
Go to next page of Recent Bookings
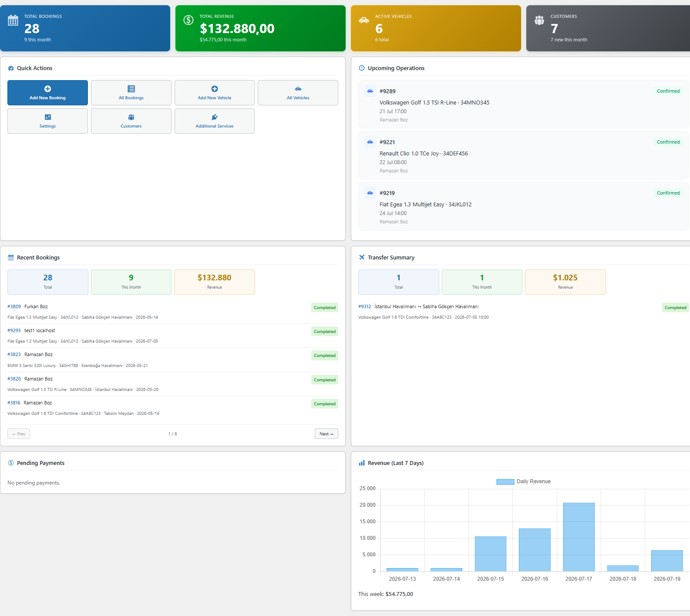[x=326, y=434]
